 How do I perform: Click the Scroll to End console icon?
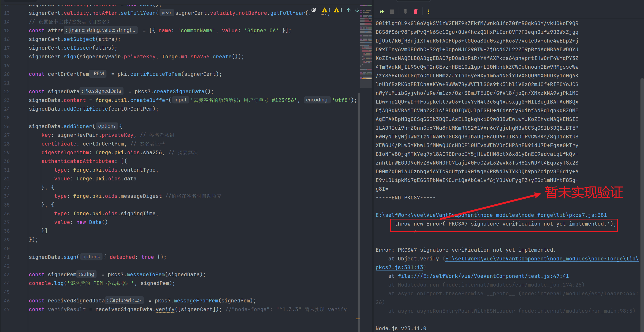point(405,12)
